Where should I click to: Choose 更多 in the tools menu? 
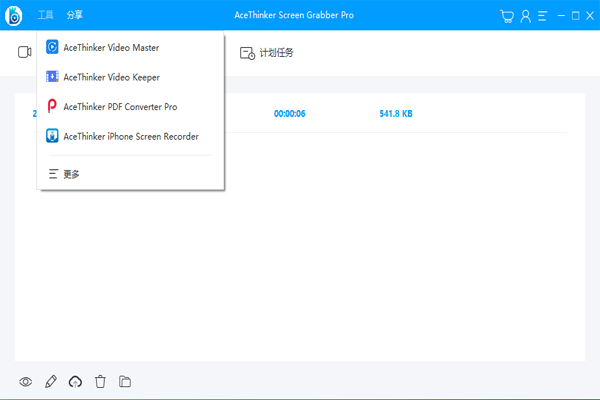pyautogui.click(x=130, y=174)
